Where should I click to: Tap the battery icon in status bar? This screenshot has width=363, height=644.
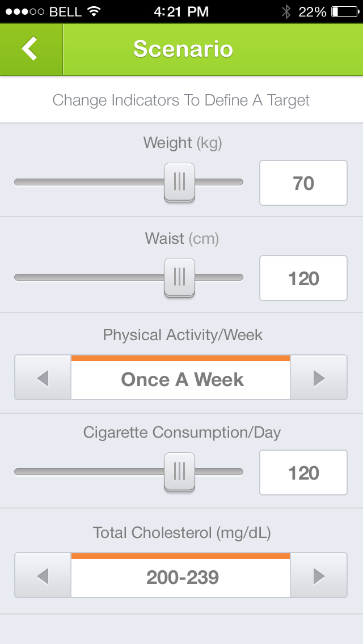tap(343, 11)
